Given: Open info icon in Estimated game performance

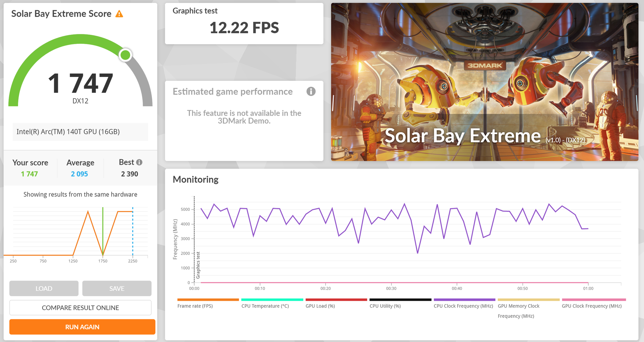Looking at the screenshot, I should (x=311, y=92).
